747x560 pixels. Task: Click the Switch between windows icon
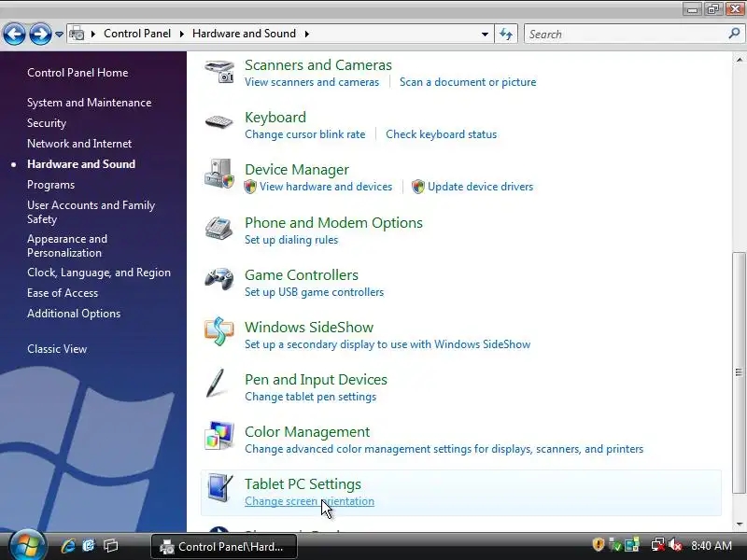coord(110,546)
